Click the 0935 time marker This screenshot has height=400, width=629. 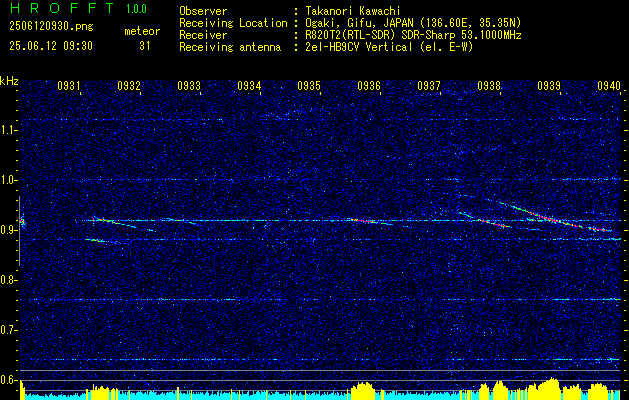pyautogui.click(x=309, y=85)
